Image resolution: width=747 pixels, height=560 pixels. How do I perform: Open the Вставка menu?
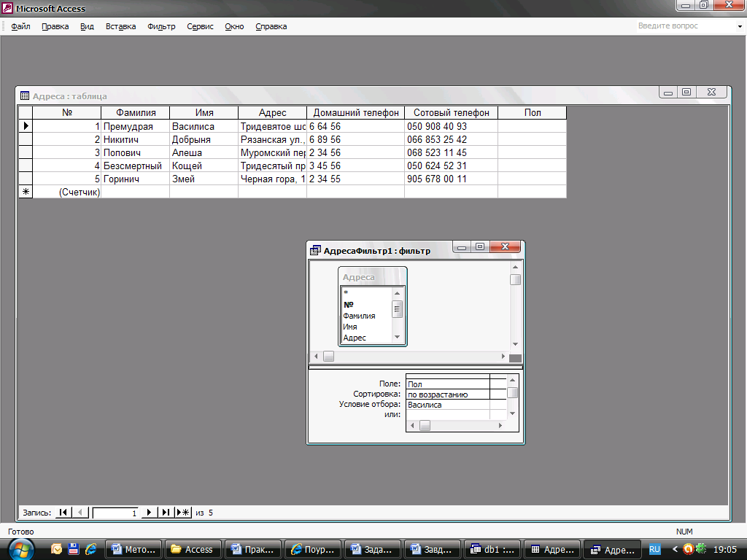120,27
